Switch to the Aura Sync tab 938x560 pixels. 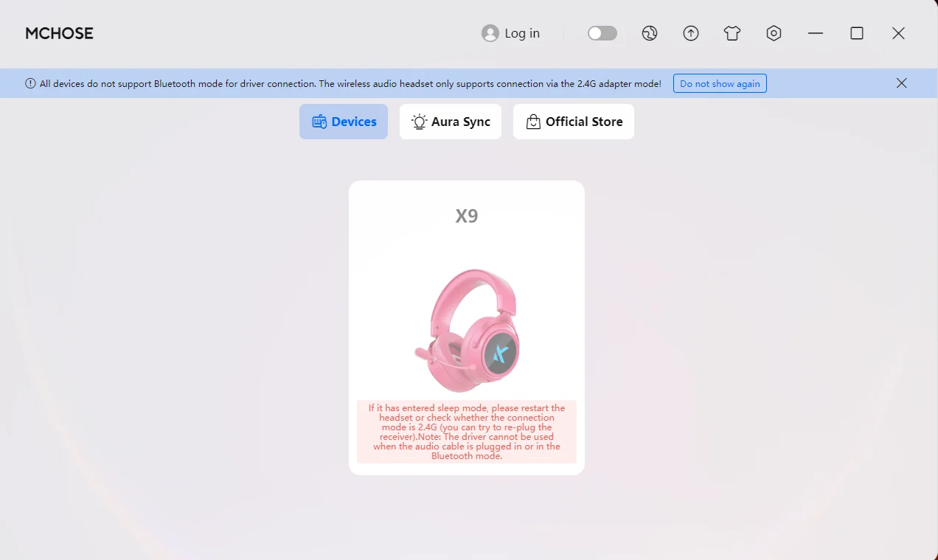(x=451, y=122)
